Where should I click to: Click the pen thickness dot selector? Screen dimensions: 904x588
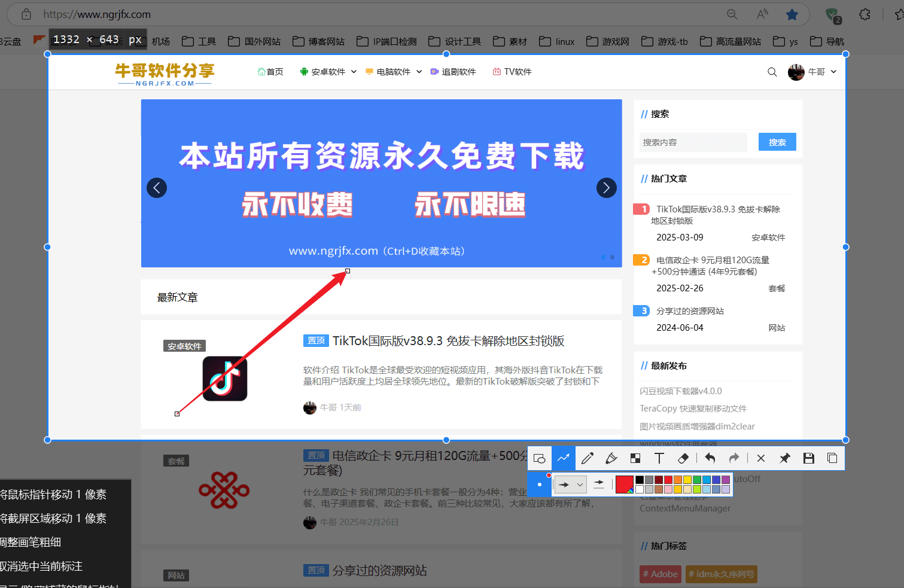pos(540,485)
